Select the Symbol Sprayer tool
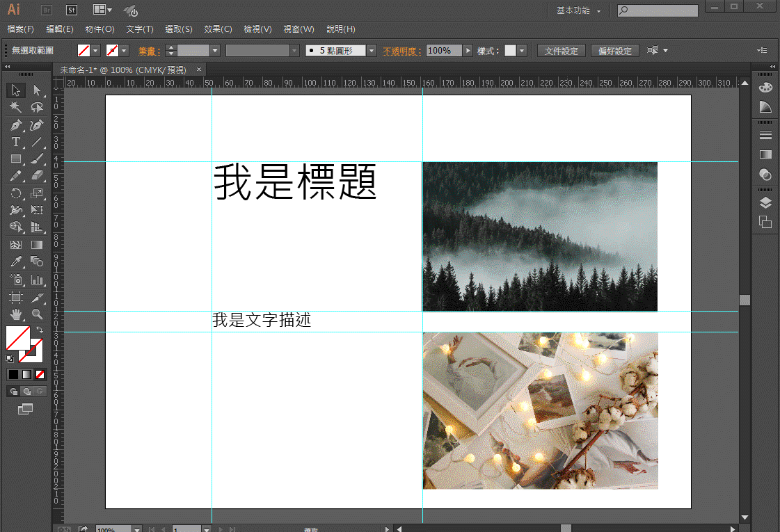This screenshot has height=532, width=780. (x=16, y=280)
